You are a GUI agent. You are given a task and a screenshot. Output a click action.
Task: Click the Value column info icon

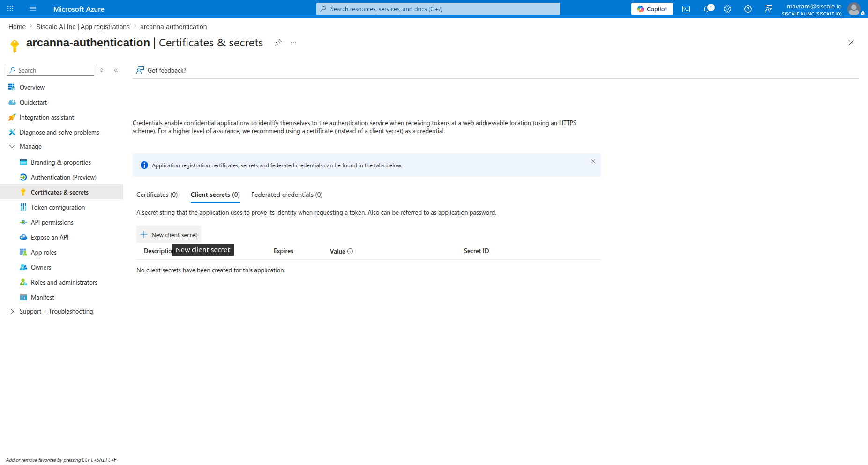tap(350, 251)
